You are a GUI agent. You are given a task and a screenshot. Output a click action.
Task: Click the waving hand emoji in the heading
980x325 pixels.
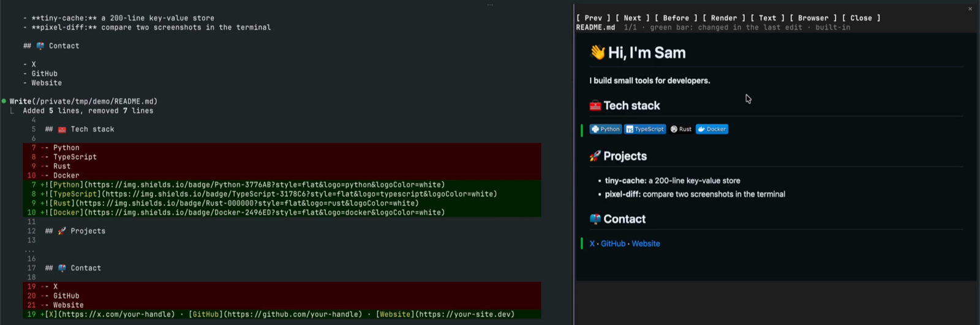pos(597,53)
